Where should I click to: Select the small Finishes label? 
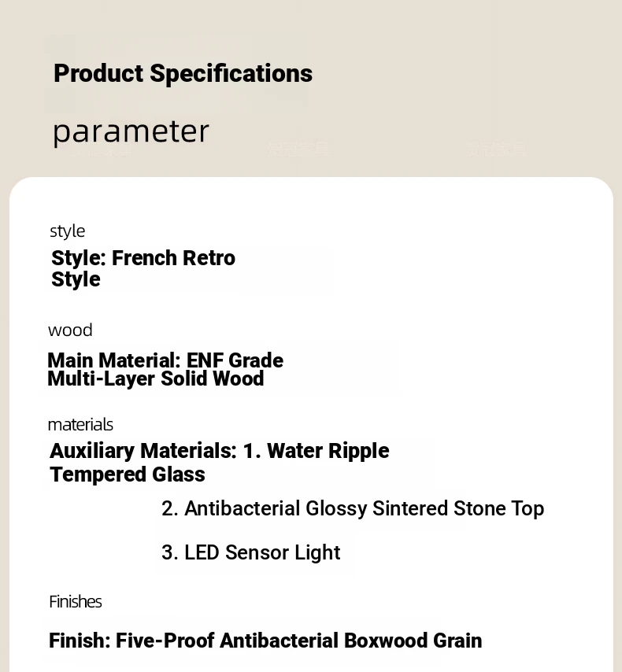pyautogui.click(x=76, y=602)
